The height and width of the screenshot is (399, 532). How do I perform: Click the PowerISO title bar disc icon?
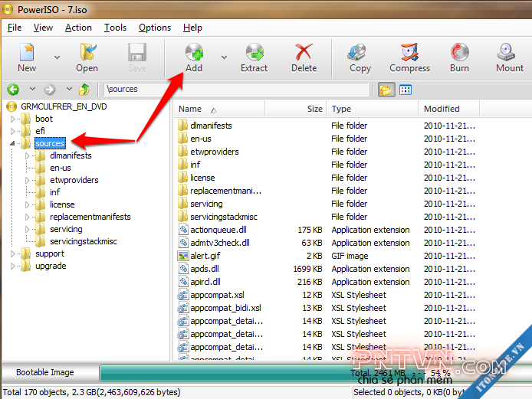pos(8,9)
